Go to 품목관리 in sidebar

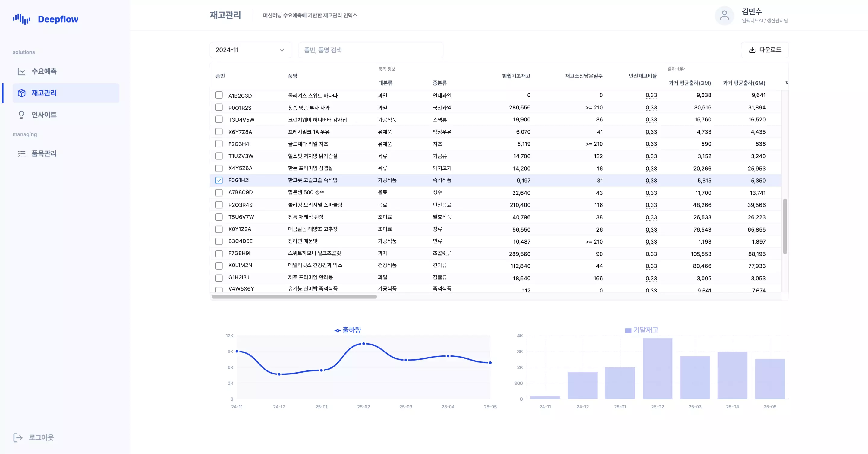pyautogui.click(x=44, y=154)
